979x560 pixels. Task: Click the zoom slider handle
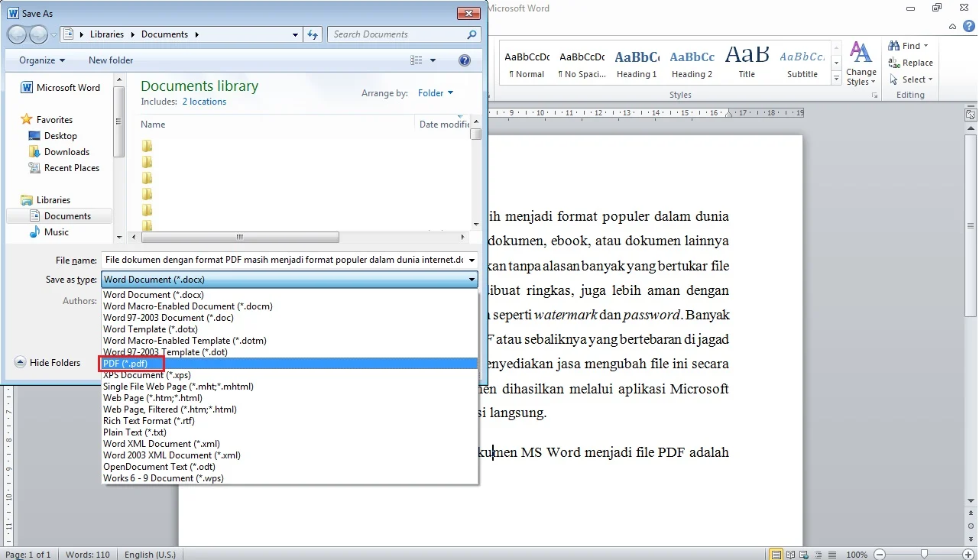[924, 554]
